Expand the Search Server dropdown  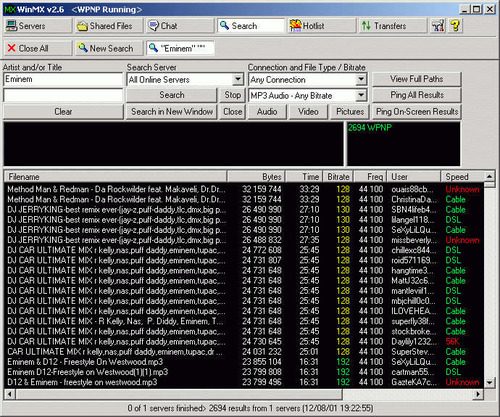pyautogui.click(x=238, y=79)
